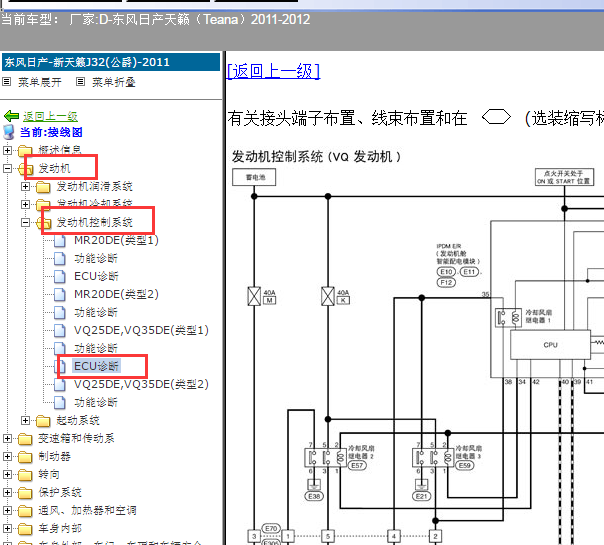
Task: Open ECU诊断 below MR20DE(类型1)
Action: [96, 276]
